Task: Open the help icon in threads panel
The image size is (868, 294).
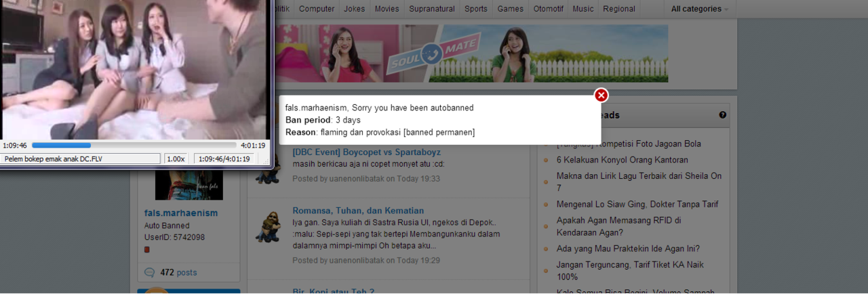Action: pyautogui.click(x=723, y=115)
